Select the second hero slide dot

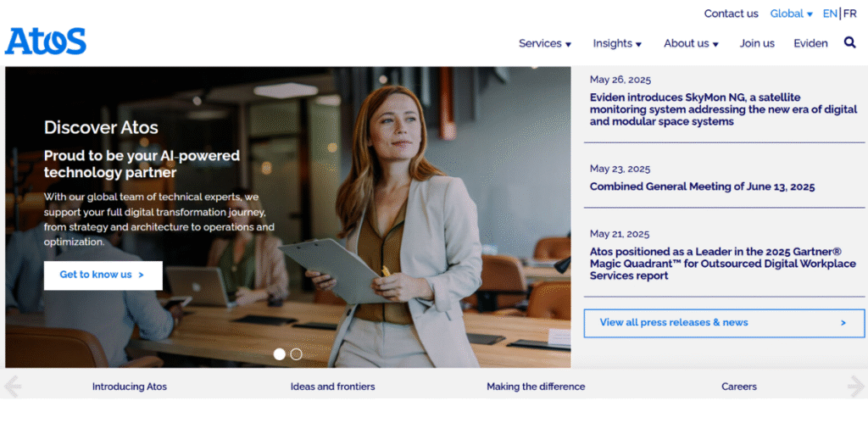coord(296,354)
